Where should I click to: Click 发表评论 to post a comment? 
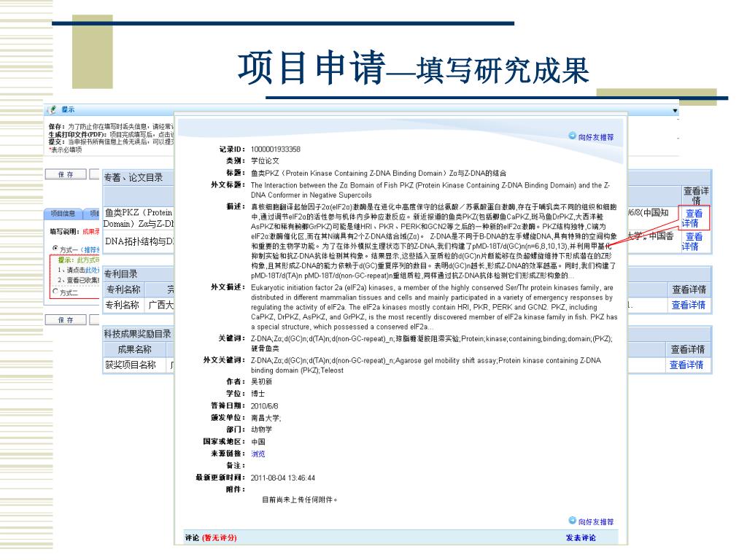point(581,537)
